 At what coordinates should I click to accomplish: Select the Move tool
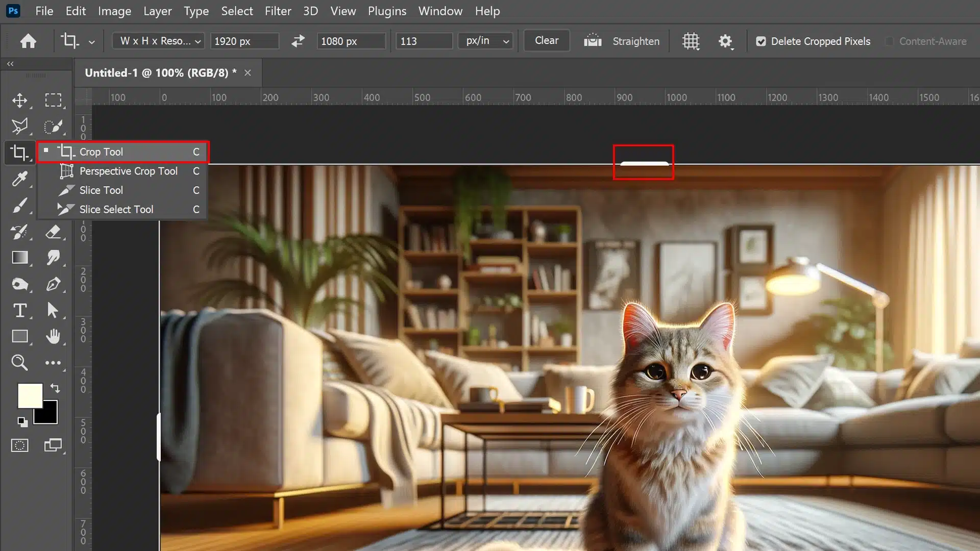(20, 100)
